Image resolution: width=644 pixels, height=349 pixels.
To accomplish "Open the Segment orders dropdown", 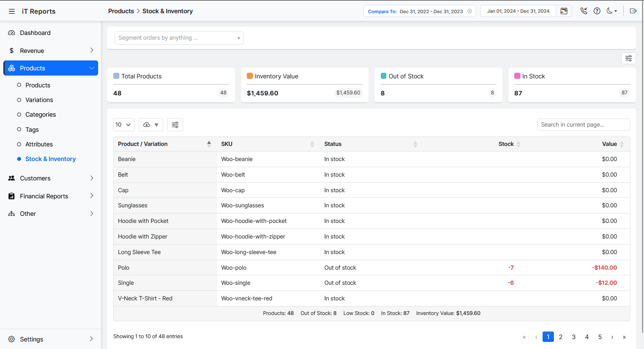I will coord(179,38).
